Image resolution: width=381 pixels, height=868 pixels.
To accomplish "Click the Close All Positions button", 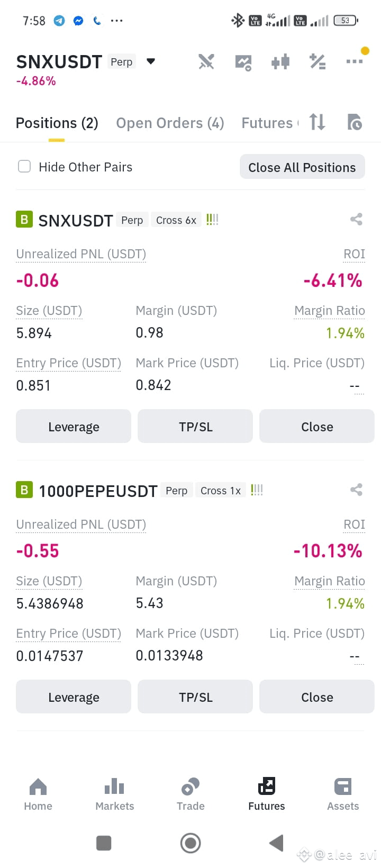I will 302,167.
